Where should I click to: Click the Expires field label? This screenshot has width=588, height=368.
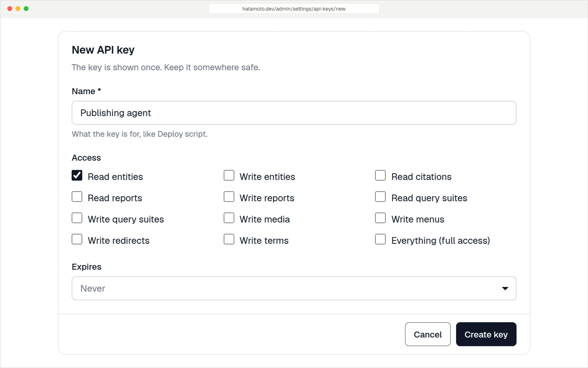(x=87, y=267)
